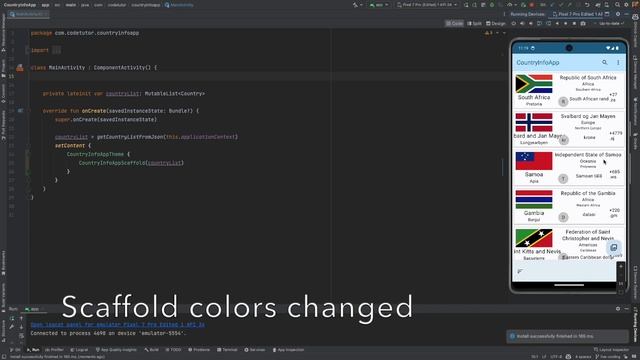
Task: Select the Samoa country card
Action: pyautogui.click(x=569, y=167)
